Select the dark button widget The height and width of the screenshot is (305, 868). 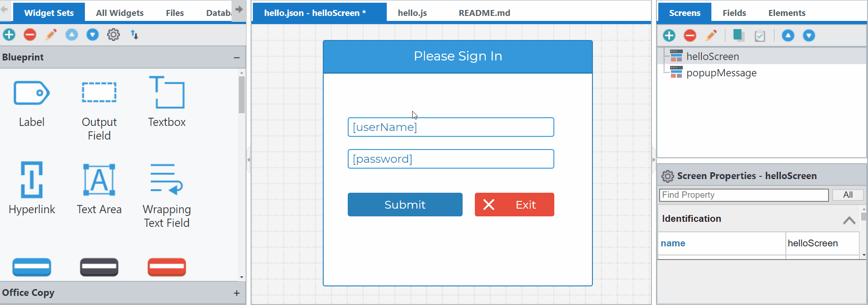(99, 267)
